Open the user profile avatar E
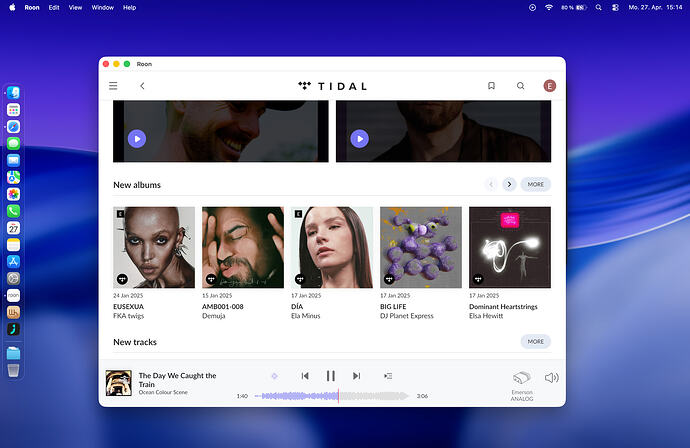This screenshot has height=448, width=690. pyautogui.click(x=549, y=86)
